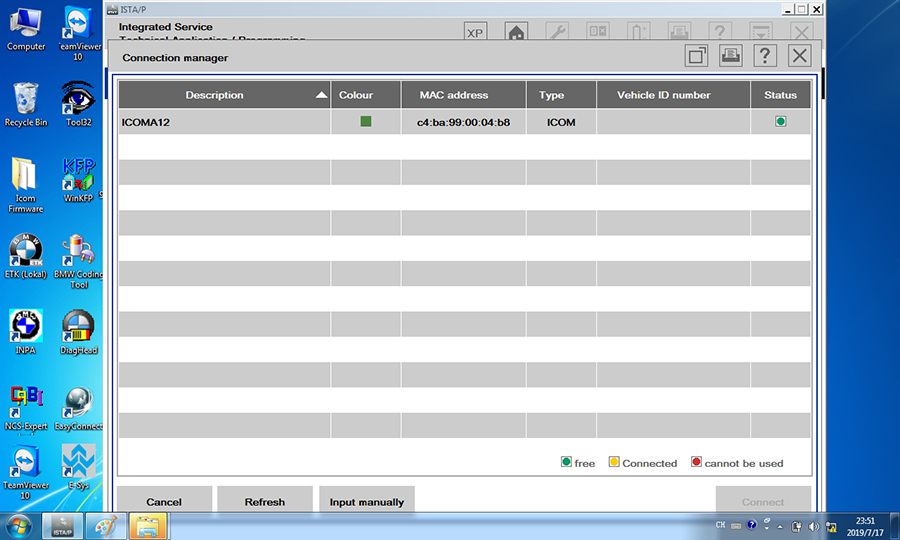Open EasyConnect desktop shortcut
This screenshot has height=540, width=900.
(79, 408)
